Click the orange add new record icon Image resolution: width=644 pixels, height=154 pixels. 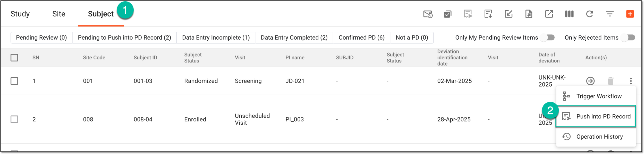(x=630, y=14)
